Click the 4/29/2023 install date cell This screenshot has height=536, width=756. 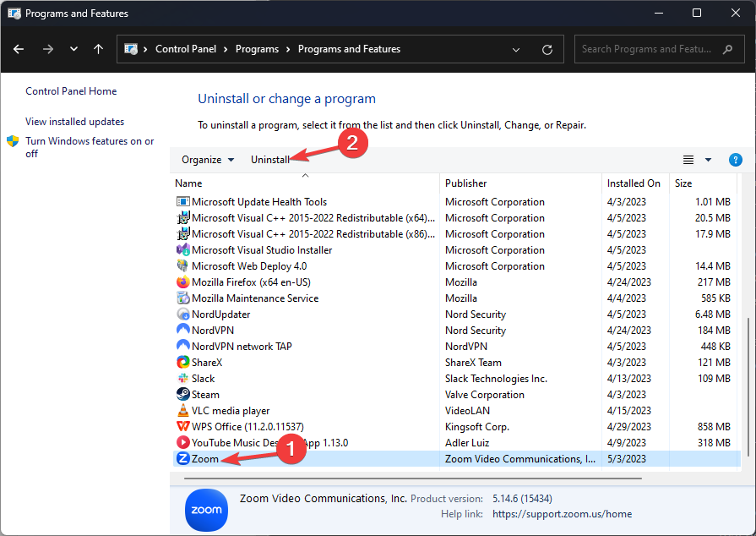tap(628, 426)
